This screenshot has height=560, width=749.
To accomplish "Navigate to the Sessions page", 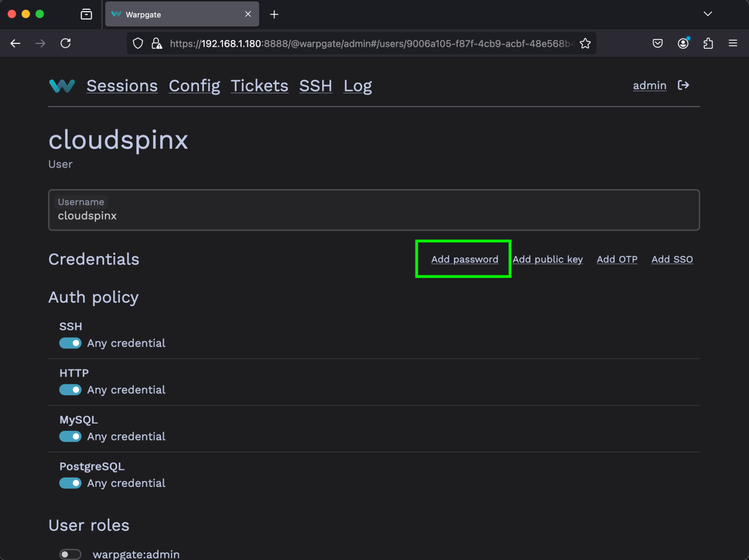I will (x=122, y=86).
